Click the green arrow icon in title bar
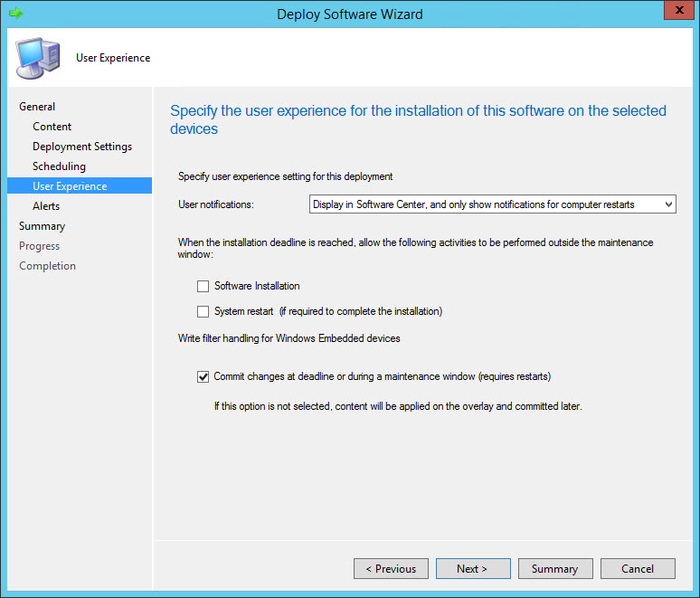This screenshot has height=598, width=700. pyautogui.click(x=15, y=14)
